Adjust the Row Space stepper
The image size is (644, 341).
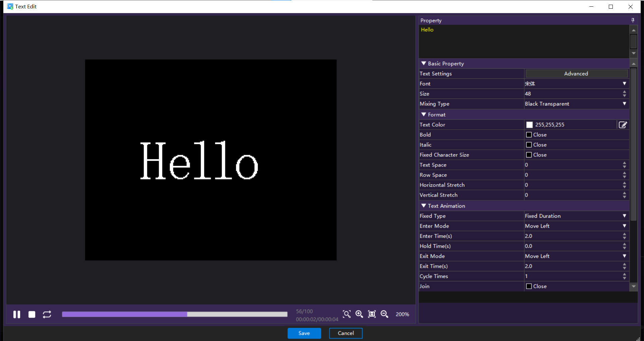624,175
